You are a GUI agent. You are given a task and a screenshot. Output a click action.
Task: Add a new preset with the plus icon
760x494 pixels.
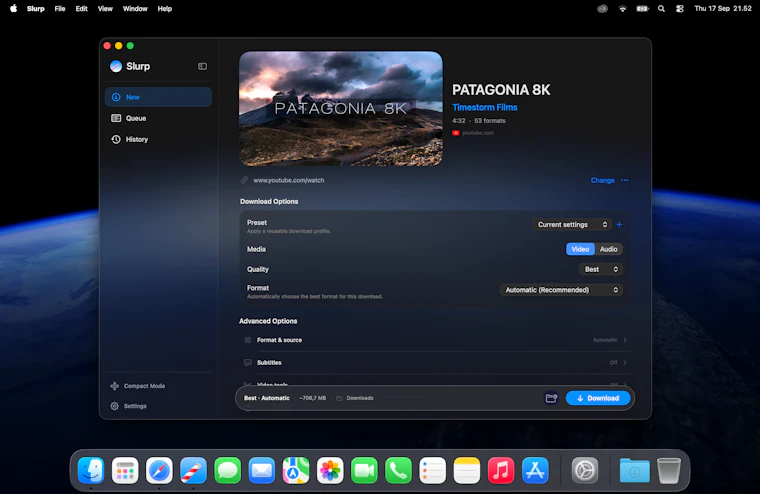pyautogui.click(x=619, y=224)
